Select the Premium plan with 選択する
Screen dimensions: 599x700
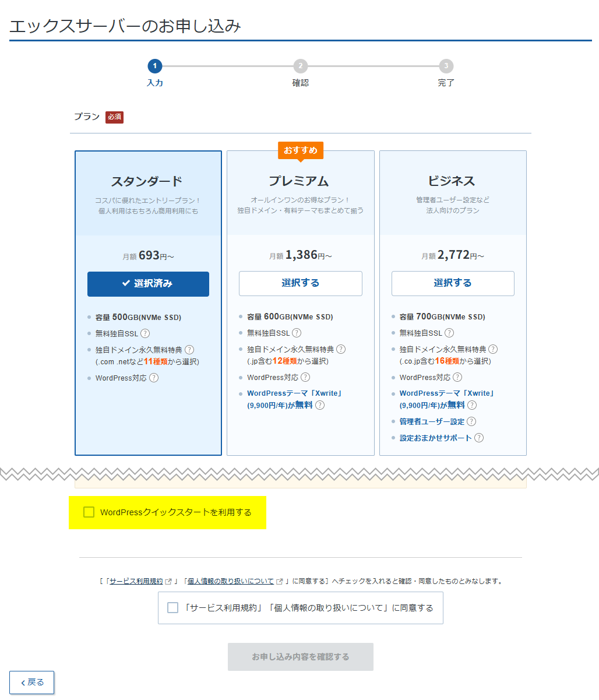(301, 283)
